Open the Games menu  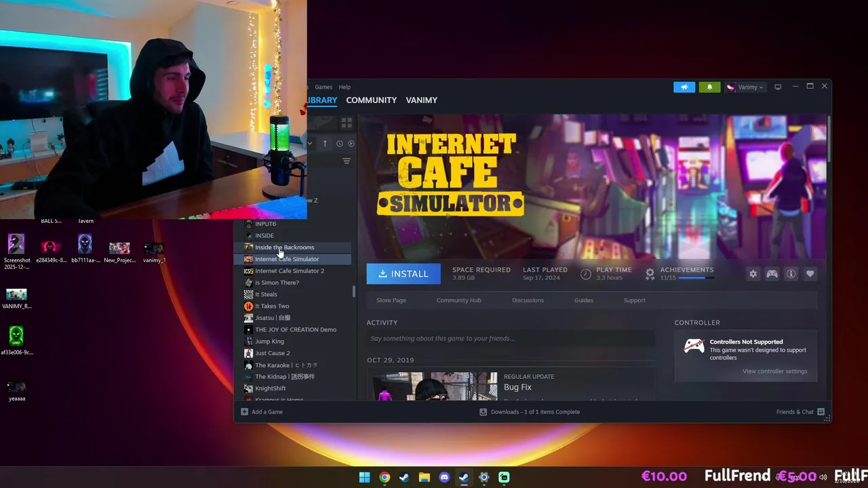tap(323, 87)
